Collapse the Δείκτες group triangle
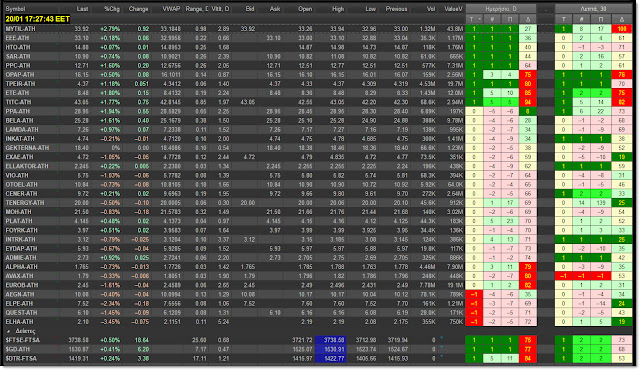The height and width of the screenshot is (370, 640). 8,331
